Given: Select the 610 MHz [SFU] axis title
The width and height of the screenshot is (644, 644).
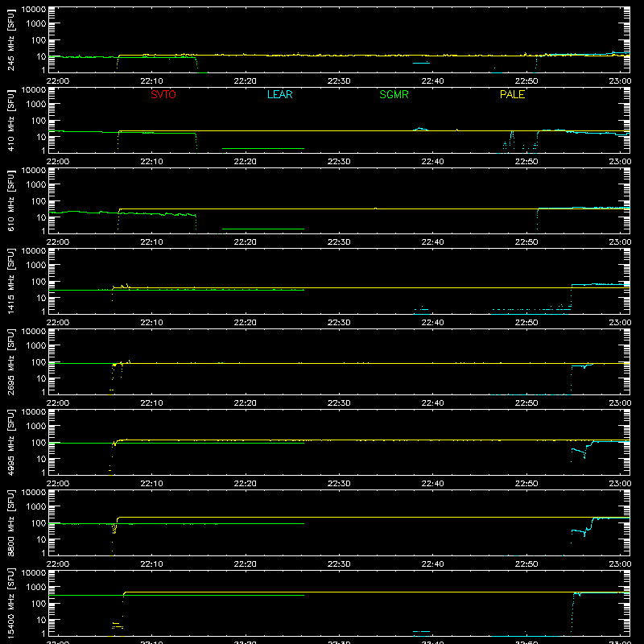Looking at the screenshot, I should tap(11, 200).
